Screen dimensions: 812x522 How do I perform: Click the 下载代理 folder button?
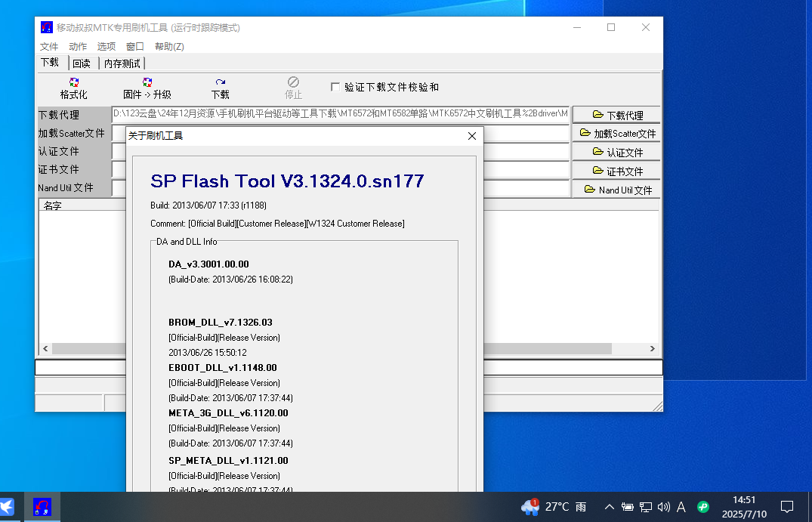[x=616, y=115]
